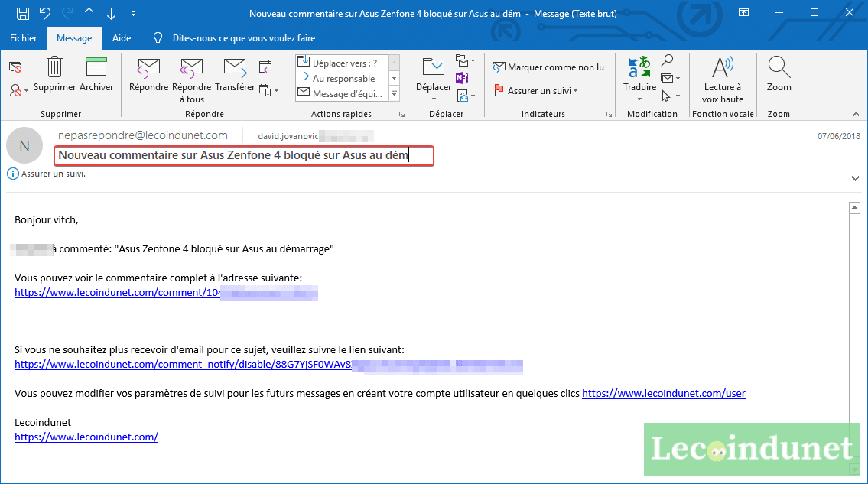This screenshot has width=868, height=484.
Task: Click Marquer comme non lu
Action: 548,67
